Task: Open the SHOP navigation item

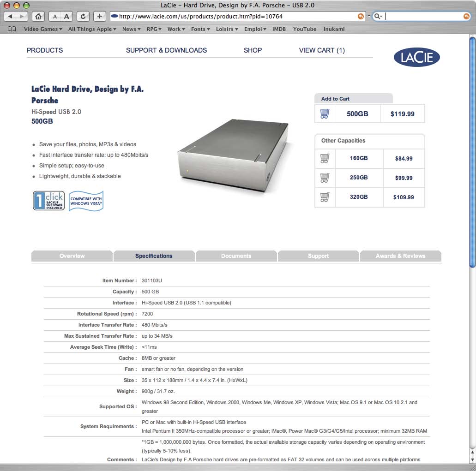Action: 253,50
